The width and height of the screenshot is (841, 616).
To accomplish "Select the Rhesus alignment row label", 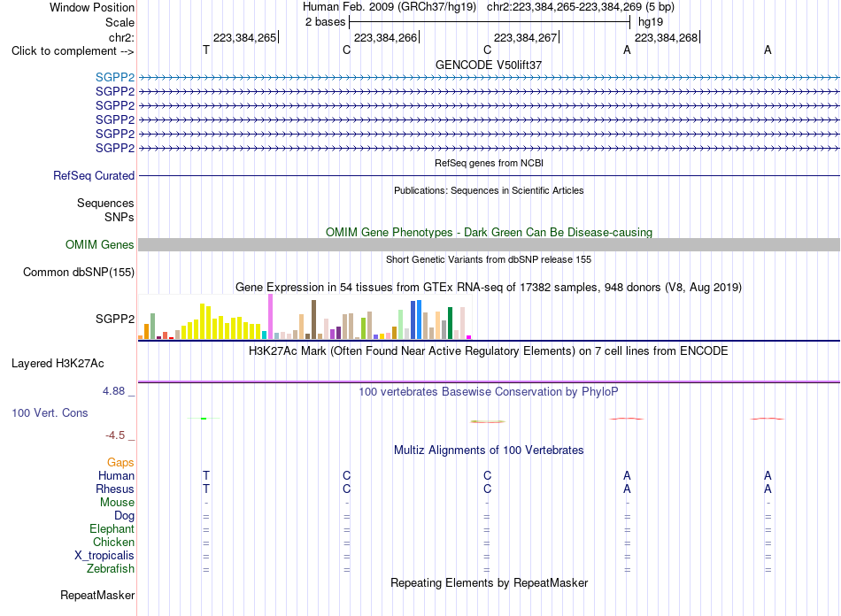I will click(x=115, y=489).
